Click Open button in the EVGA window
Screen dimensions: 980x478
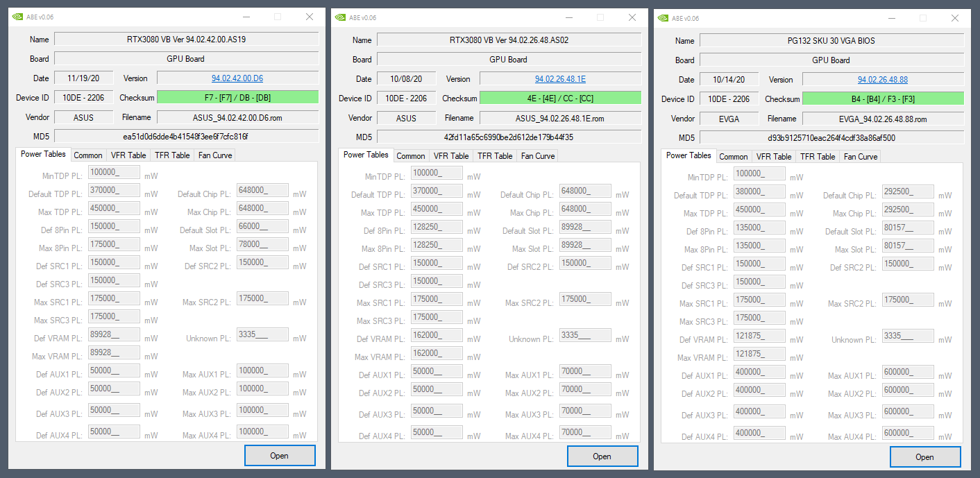point(925,456)
